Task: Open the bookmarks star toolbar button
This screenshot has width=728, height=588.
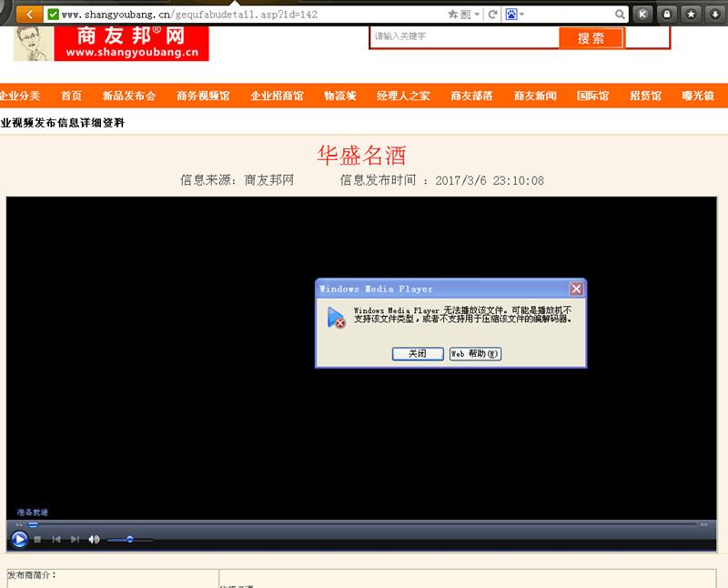Action: point(691,15)
